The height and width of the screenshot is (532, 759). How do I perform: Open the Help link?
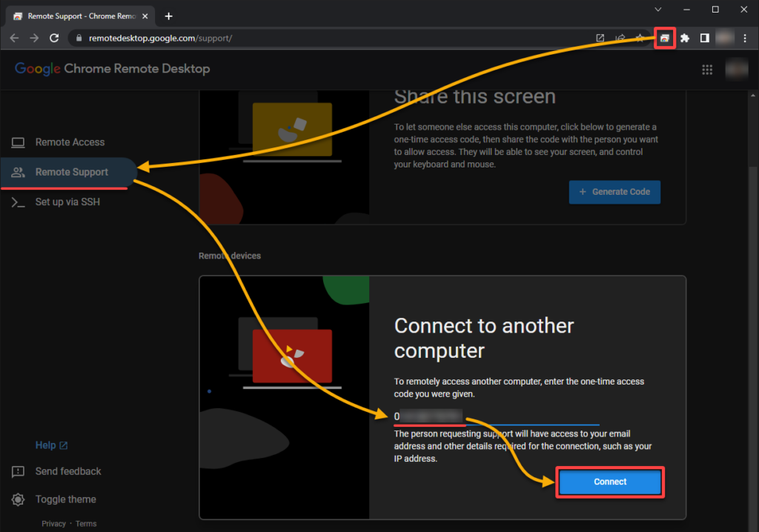click(x=46, y=445)
